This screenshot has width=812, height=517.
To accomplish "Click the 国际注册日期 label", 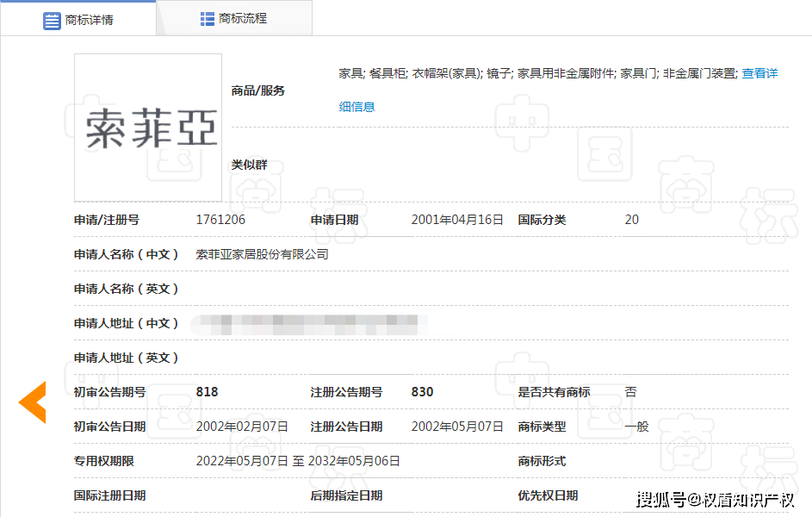I will tap(109, 495).
